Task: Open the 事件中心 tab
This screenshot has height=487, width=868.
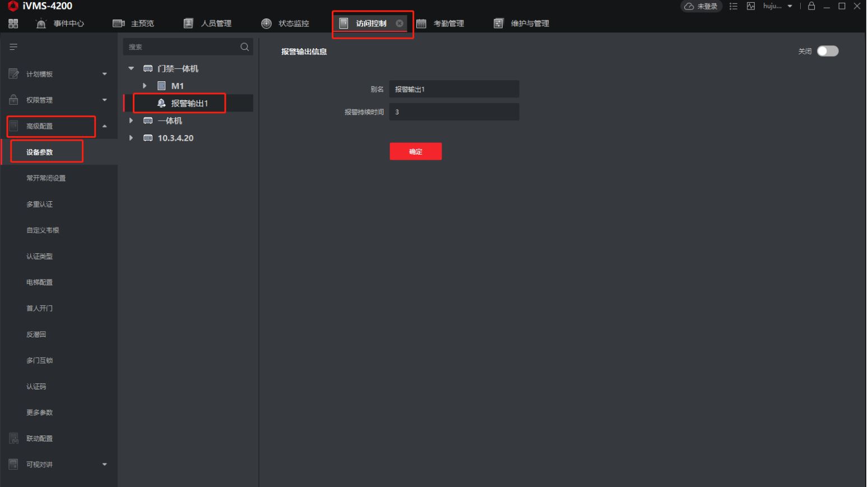Action: (x=60, y=24)
